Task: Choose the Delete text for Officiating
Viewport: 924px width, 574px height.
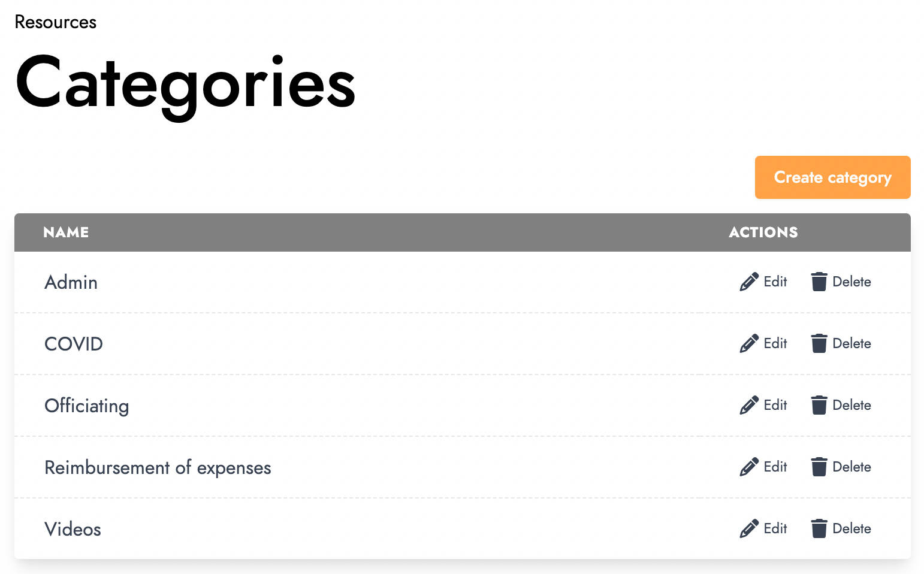Action: click(851, 405)
